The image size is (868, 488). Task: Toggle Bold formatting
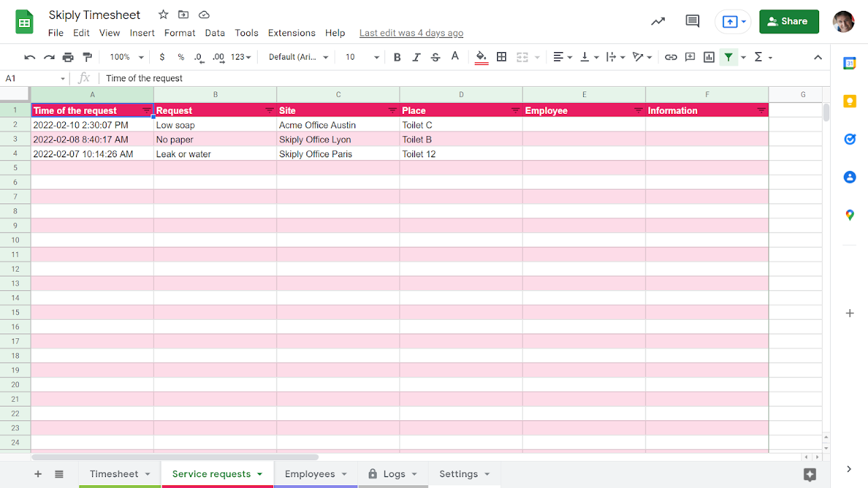[x=397, y=57]
